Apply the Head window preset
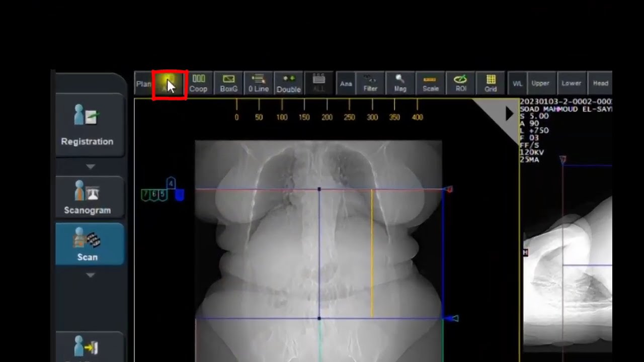This screenshot has height=362, width=644. tap(600, 83)
